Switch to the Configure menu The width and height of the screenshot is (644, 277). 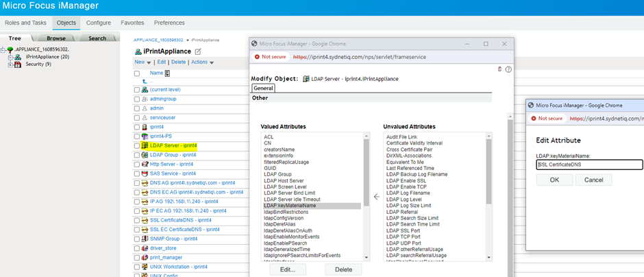click(x=99, y=23)
